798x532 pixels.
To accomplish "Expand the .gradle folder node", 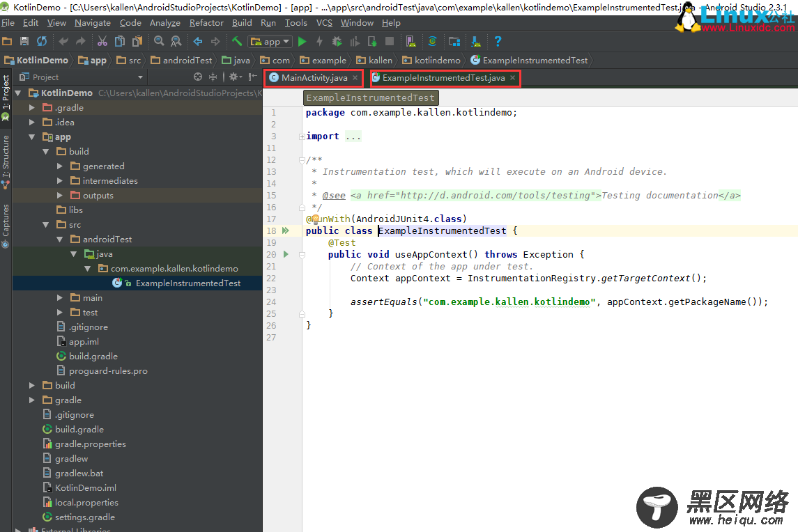I will pyautogui.click(x=32, y=108).
